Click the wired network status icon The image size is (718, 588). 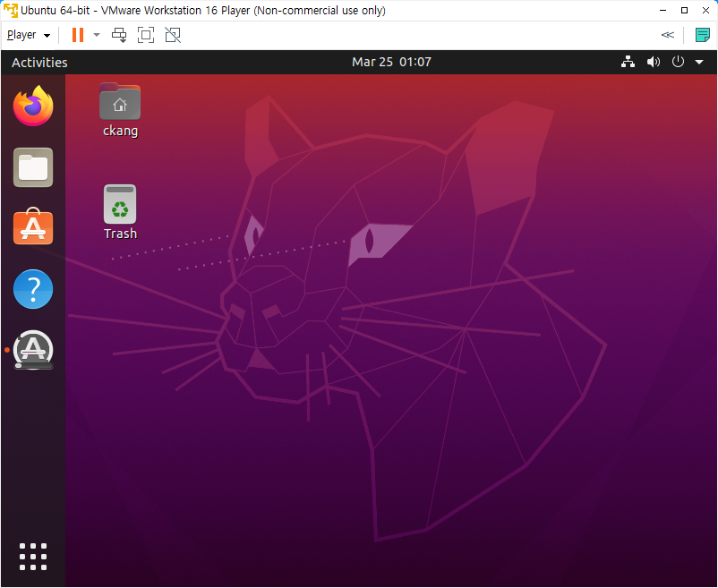click(628, 62)
